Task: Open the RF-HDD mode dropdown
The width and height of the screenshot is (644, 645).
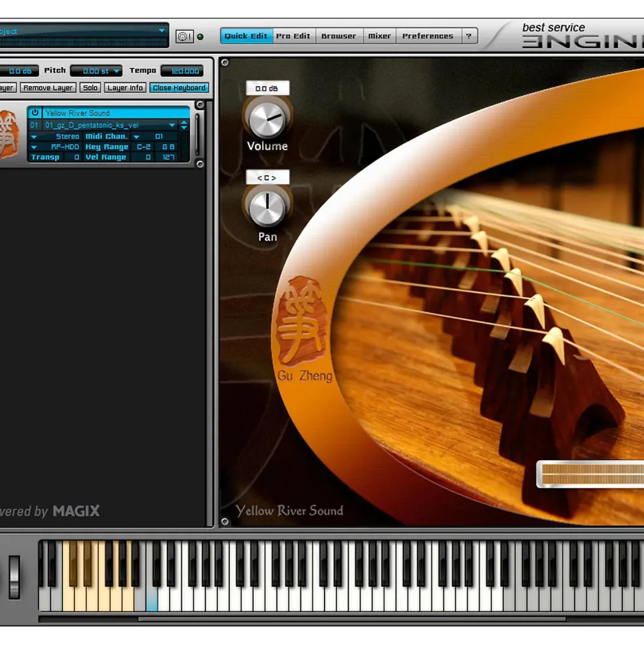Action: click(x=34, y=147)
